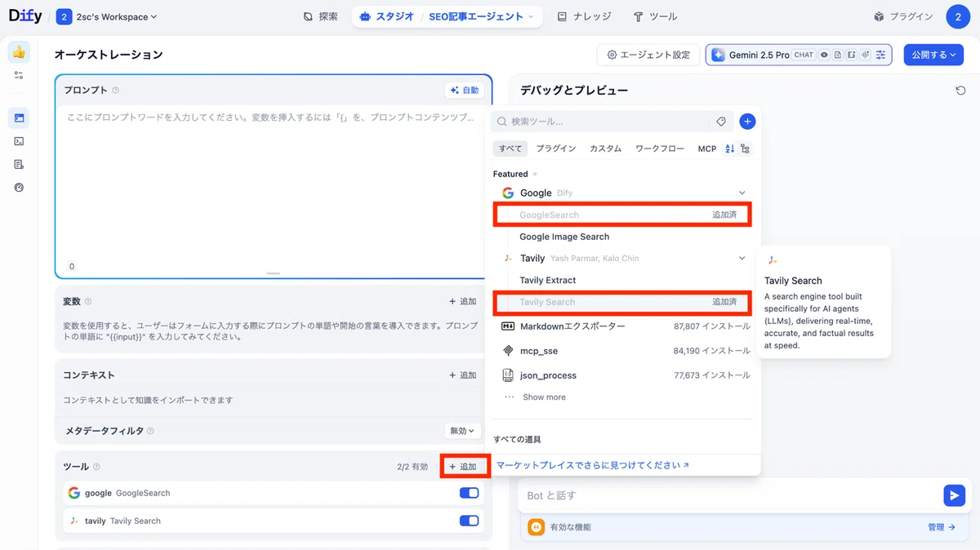Click 追加 in the コンテキスト section

(x=462, y=375)
